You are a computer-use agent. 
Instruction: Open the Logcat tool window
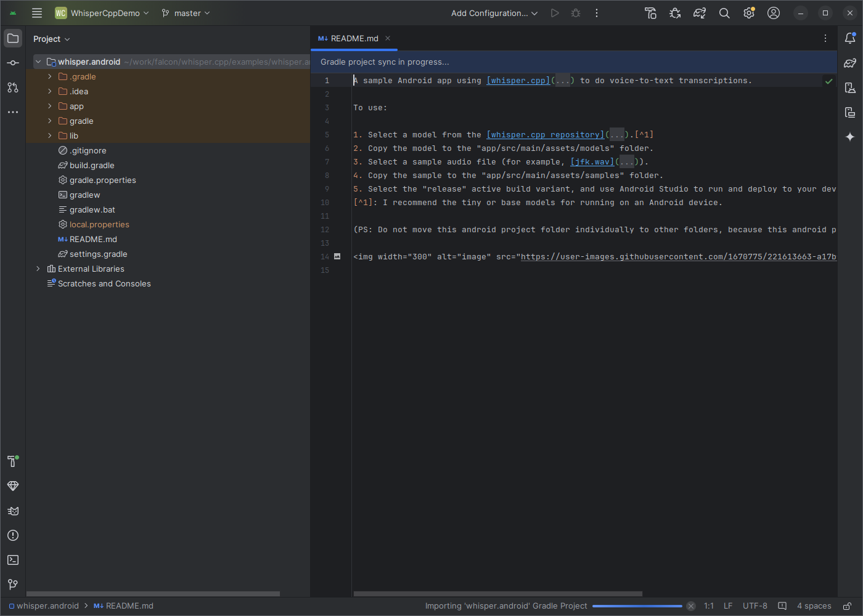pyautogui.click(x=13, y=511)
